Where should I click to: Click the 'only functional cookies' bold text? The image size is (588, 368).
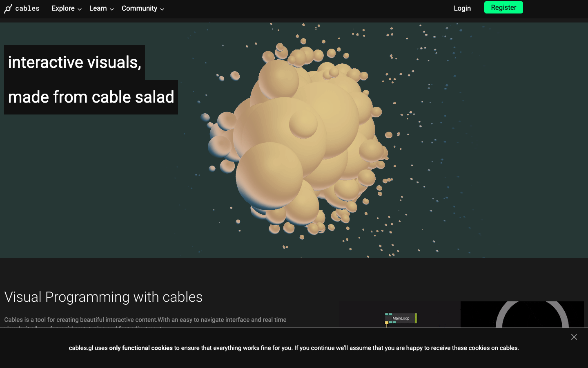tap(141, 348)
